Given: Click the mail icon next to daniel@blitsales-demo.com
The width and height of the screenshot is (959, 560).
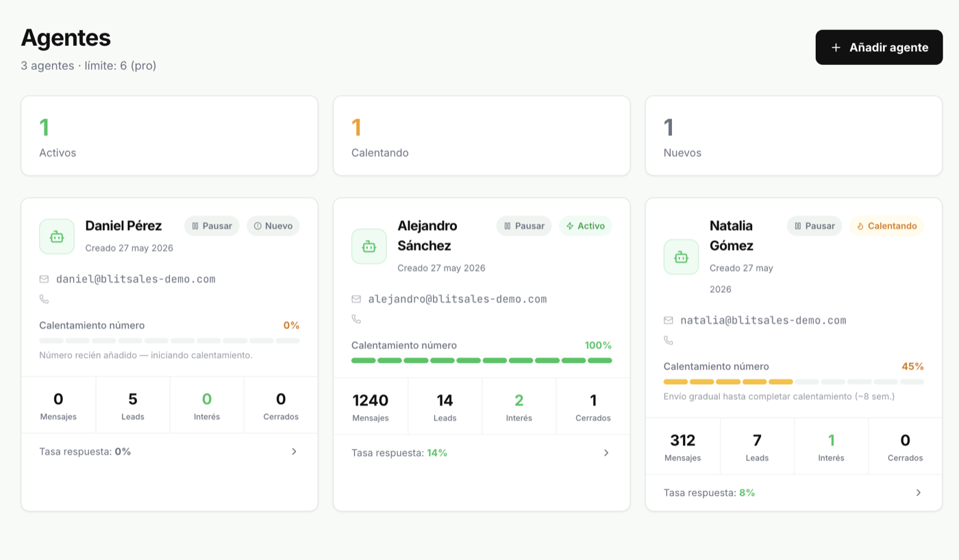Looking at the screenshot, I should coord(44,279).
